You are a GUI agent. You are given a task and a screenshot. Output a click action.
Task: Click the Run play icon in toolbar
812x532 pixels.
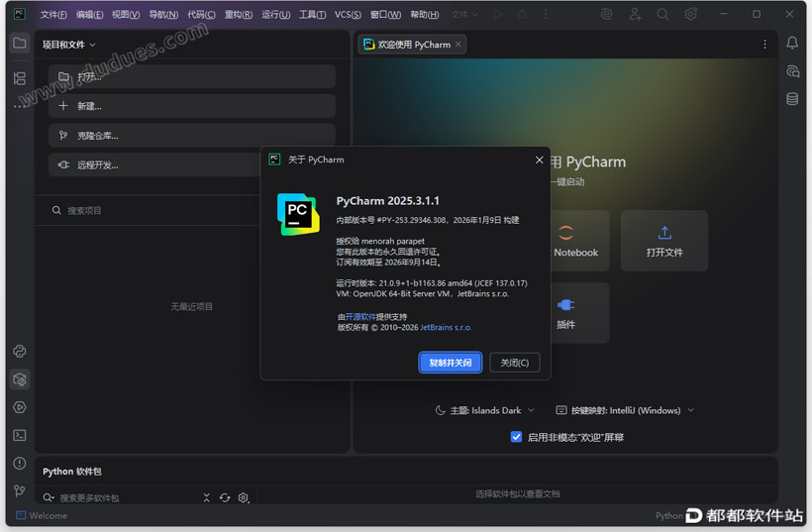pyautogui.click(x=498, y=15)
